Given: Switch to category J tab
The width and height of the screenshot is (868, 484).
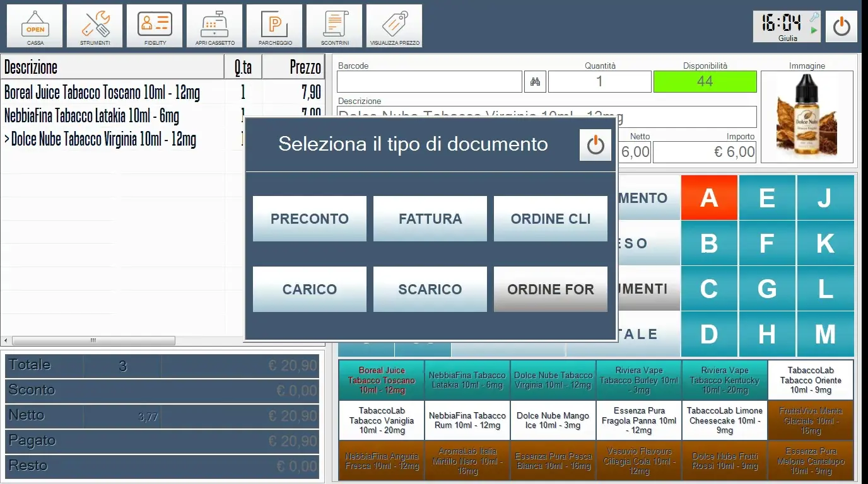Looking at the screenshot, I should [825, 198].
